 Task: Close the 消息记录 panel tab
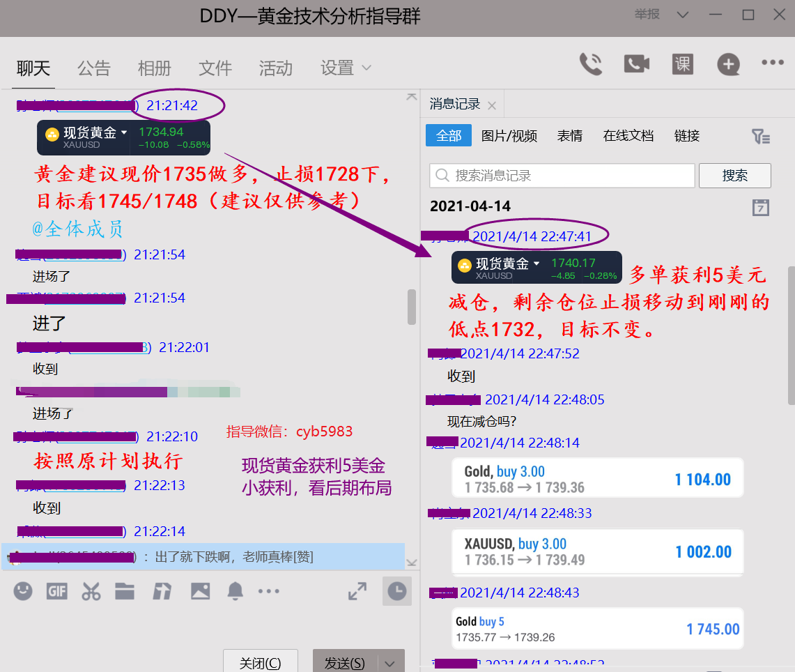[492, 105]
